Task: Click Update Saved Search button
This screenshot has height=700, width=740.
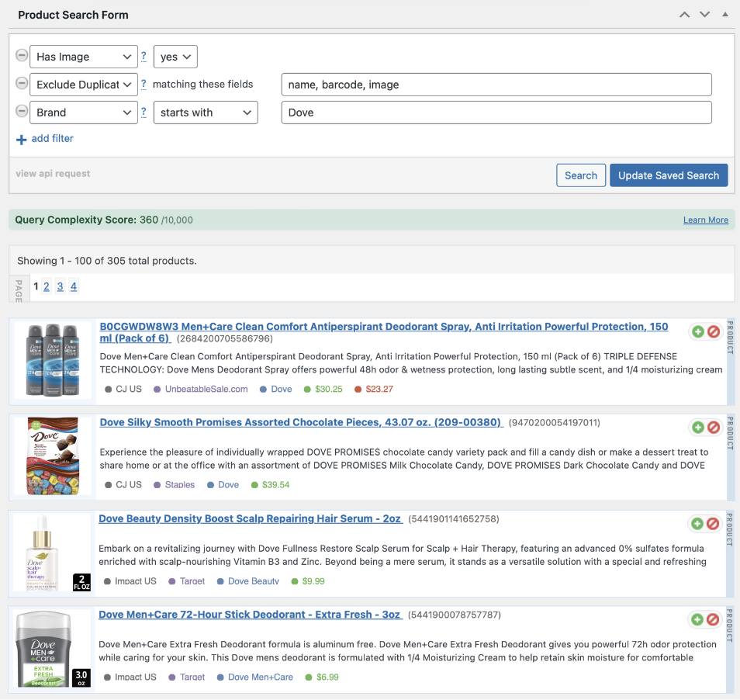Action: [x=669, y=175]
